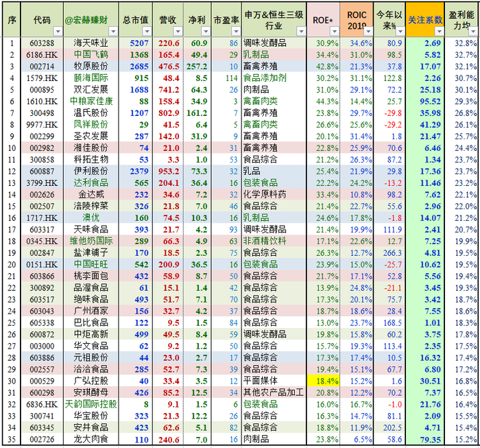480x448 pixels.
Task: Click the 洽洽食品 name cell
Action: [x=91, y=369]
